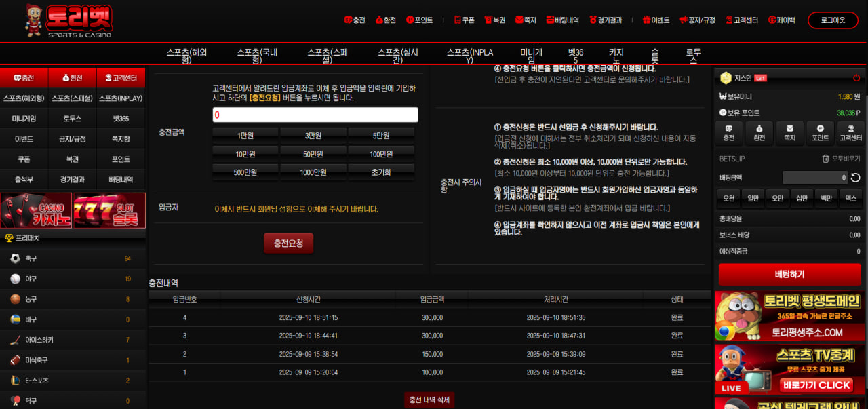The image size is (868, 409).
Task: Expand the 아이스하키 prematch category
Action: click(15, 340)
